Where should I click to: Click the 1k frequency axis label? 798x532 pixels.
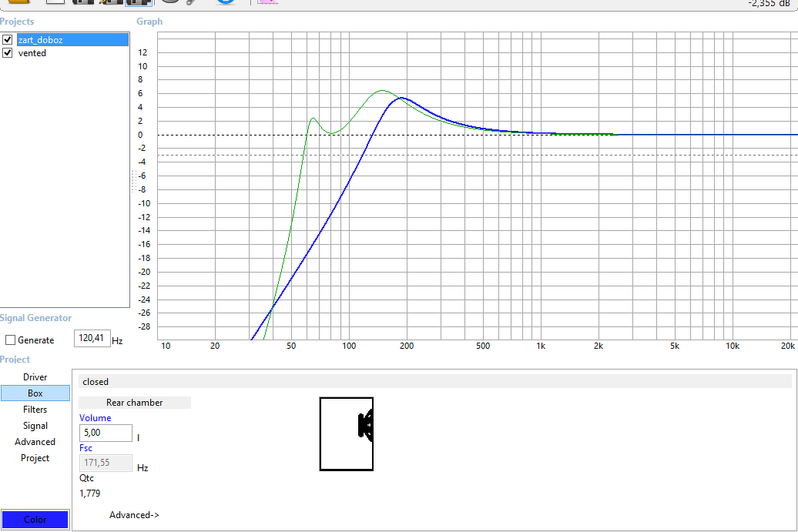tap(541, 346)
